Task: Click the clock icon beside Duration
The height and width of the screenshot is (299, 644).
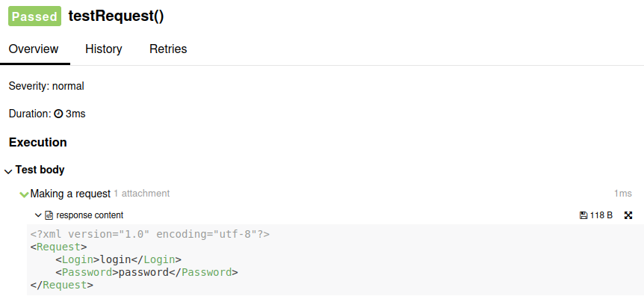Action: point(58,114)
